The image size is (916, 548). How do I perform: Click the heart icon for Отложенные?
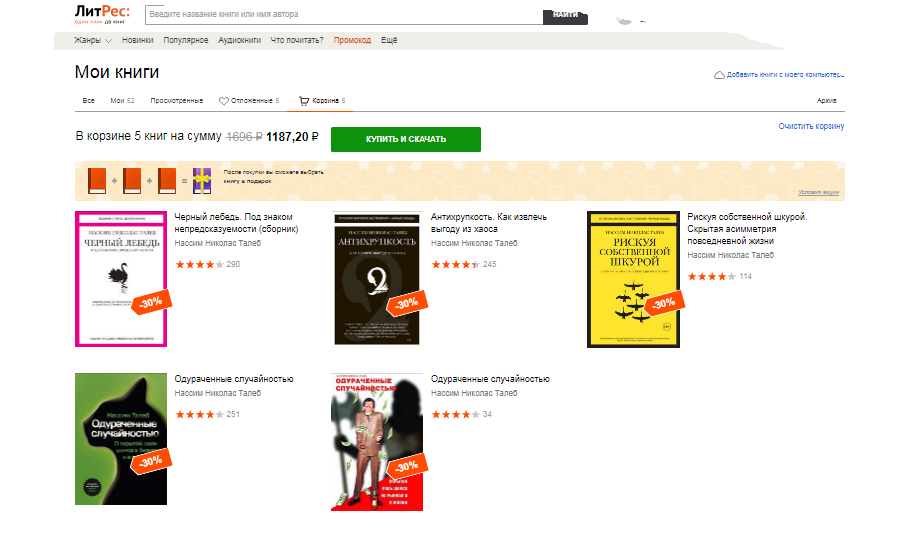point(224,101)
